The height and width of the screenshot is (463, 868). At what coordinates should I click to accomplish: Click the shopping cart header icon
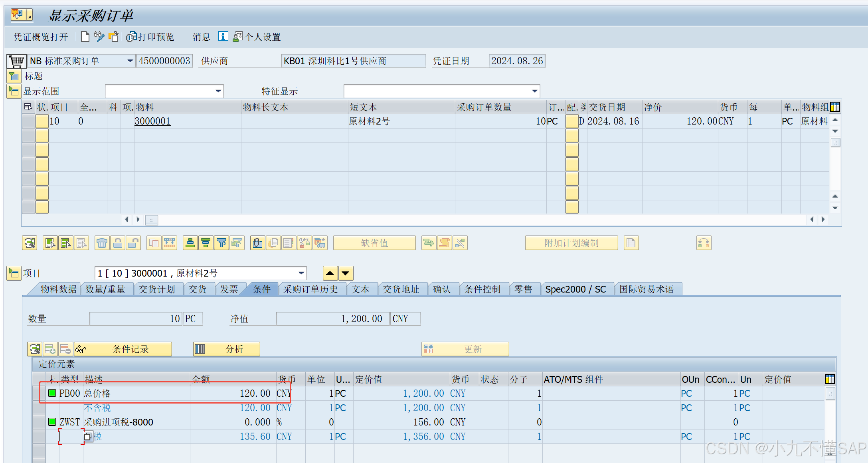(x=17, y=61)
